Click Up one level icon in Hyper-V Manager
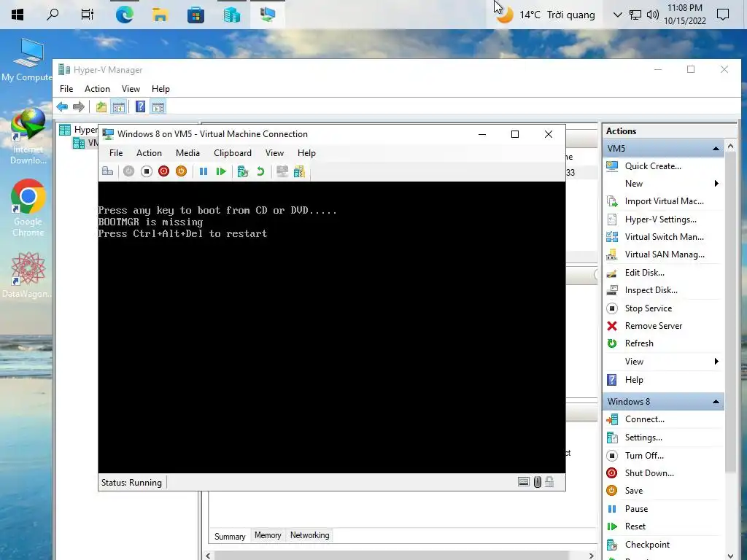Image resolution: width=747 pixels, height=560 pixels. 101,106
